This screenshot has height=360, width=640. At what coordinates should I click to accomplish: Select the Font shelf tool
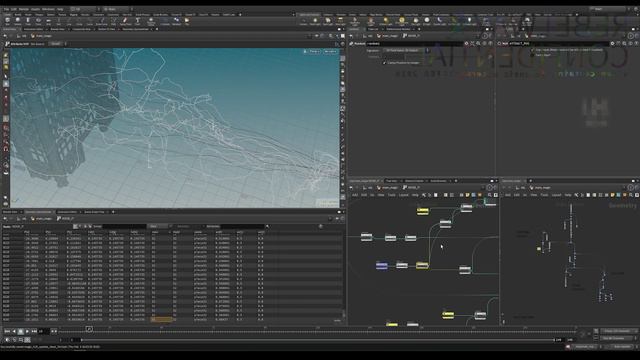click(138, 21)
